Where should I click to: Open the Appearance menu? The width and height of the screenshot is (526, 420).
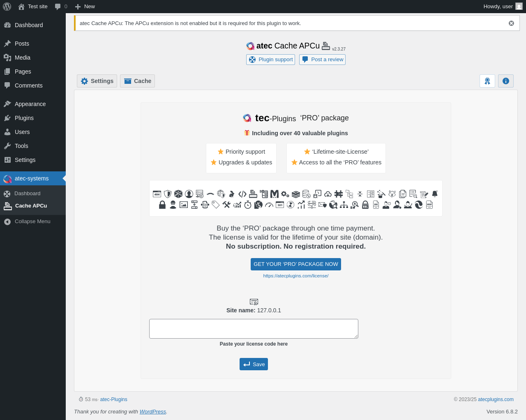click(33, 104)
